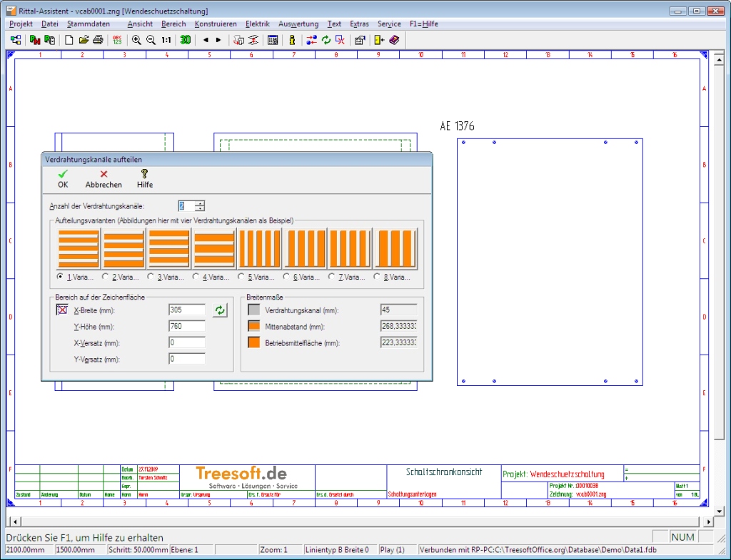
Task: Click the printer icon in toolbar
Action: [98, 40]
